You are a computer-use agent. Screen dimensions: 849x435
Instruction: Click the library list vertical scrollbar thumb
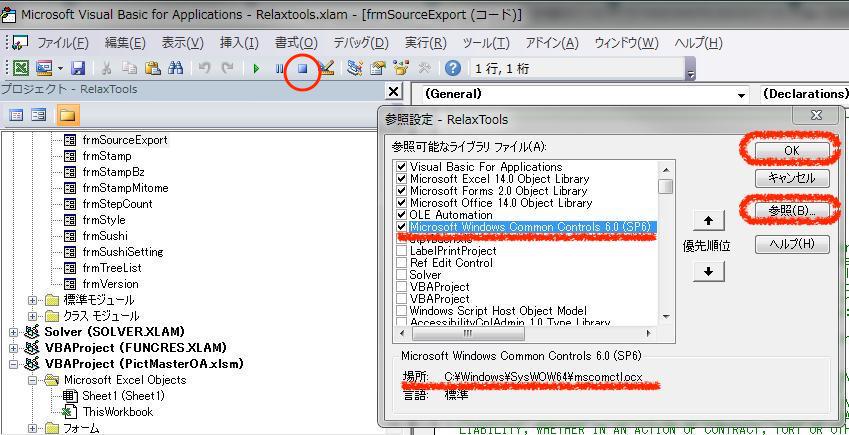click(x=666, y=186)
